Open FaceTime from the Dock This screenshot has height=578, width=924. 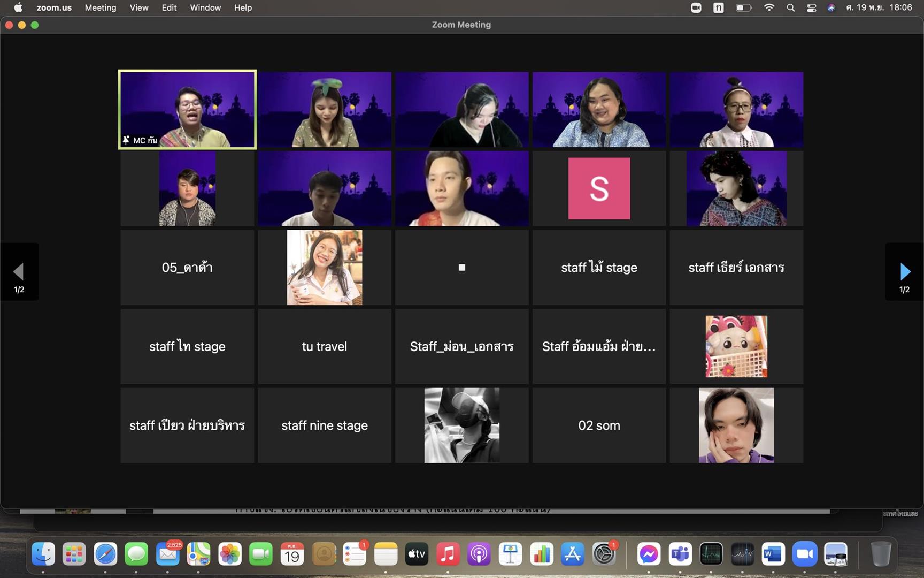pos(261,554)
